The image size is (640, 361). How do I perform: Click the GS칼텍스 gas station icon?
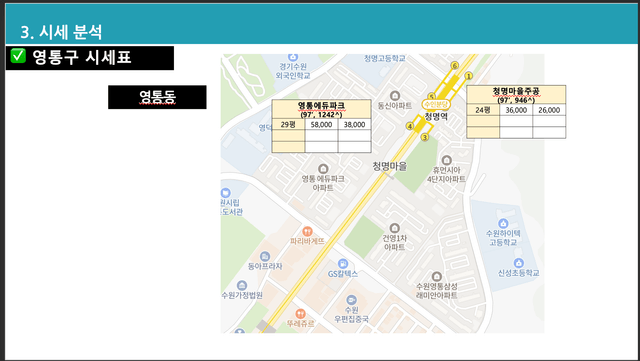343,263
